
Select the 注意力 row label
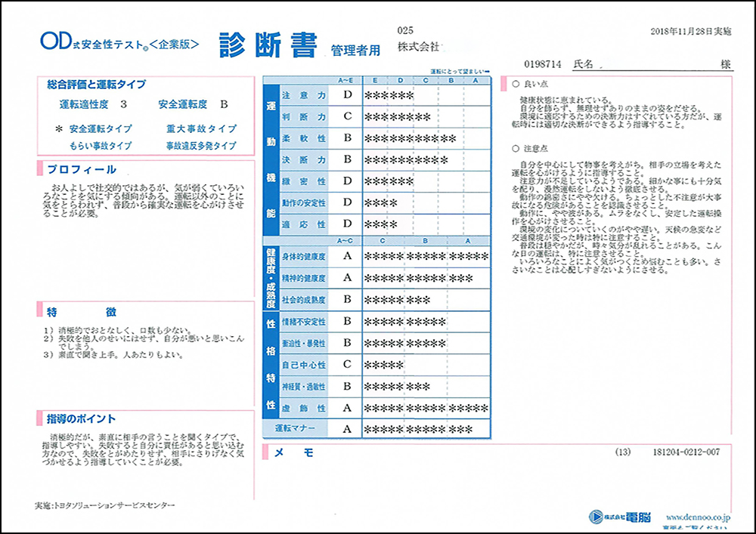(304, 95)
